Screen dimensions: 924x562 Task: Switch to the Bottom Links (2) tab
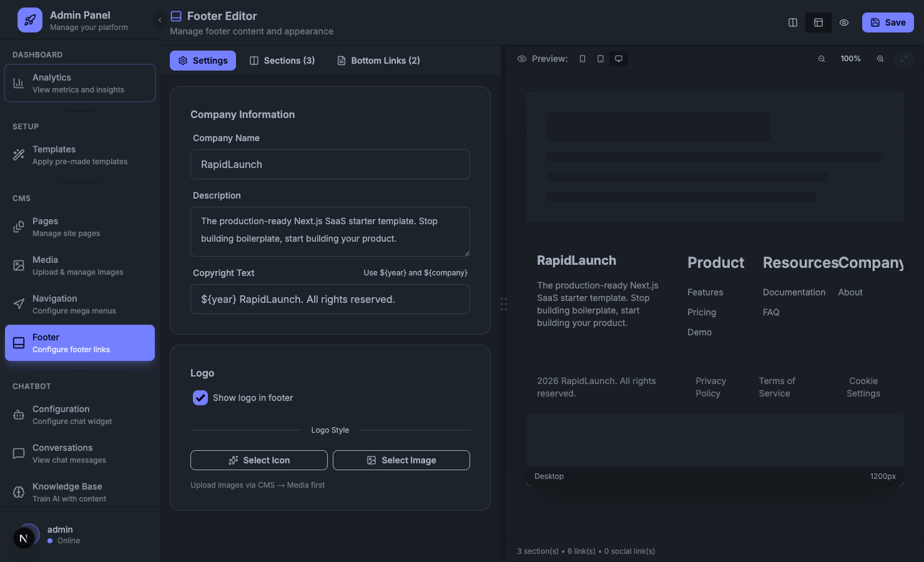(x=378, y=61)
